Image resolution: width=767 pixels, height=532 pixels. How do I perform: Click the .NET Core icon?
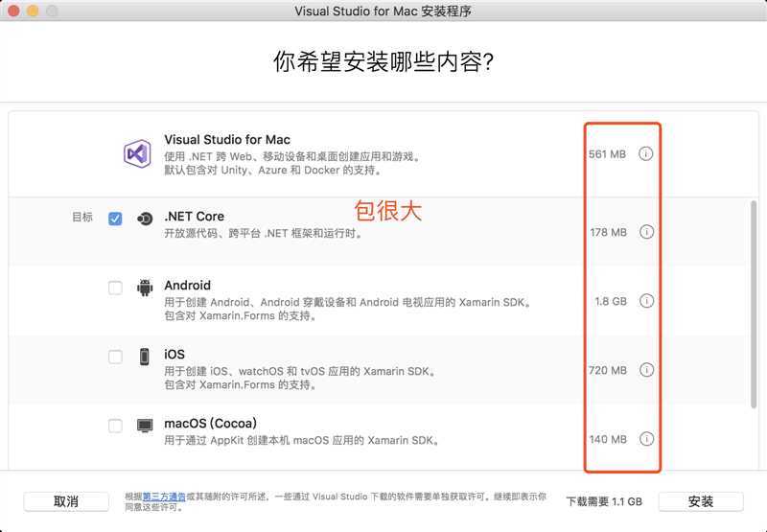145,219
